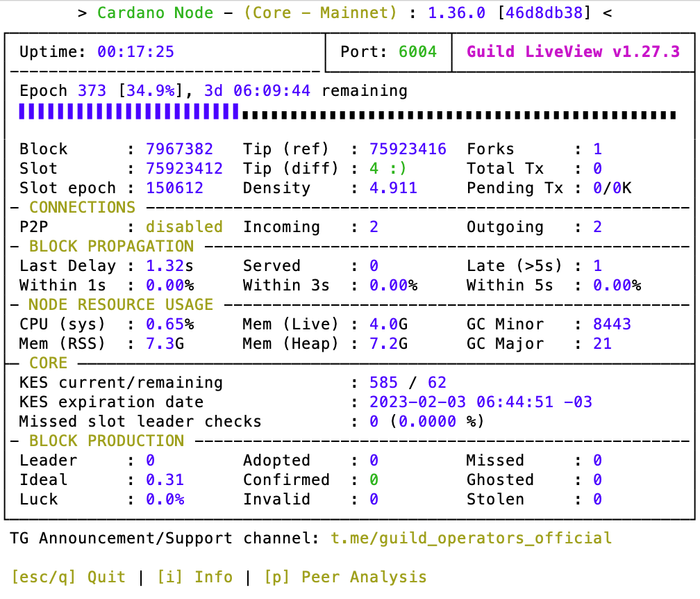Select the Last Delay value 1.32s
The height and width of the screenshot is (599, 700).
[169, 265]
